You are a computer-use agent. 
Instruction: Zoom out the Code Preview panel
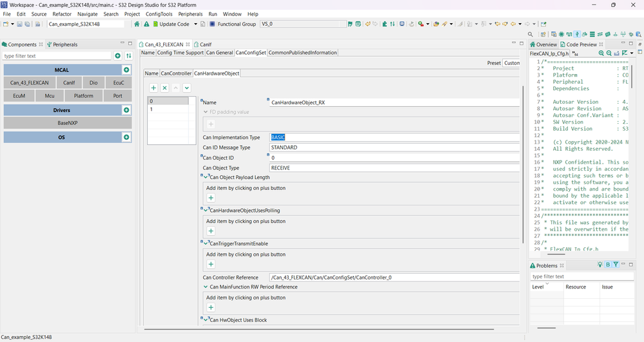609,53
